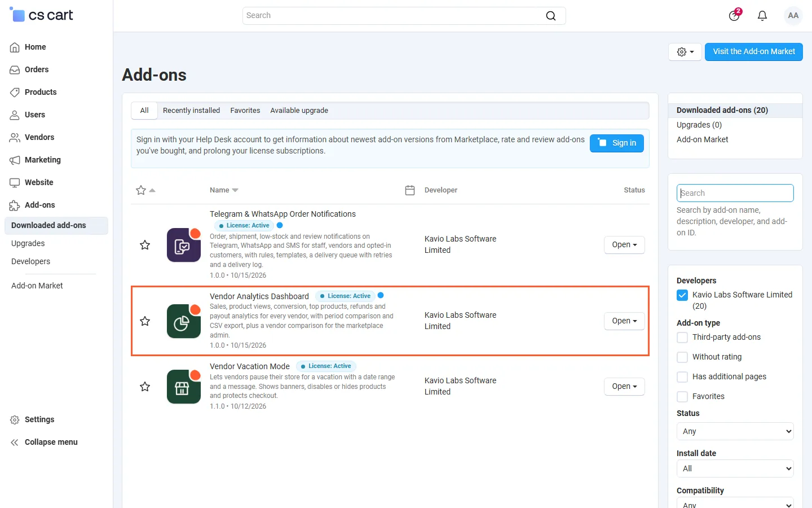The height and width of the screenshot is (508, 812).
Task: Open the help icon with red badge
Action: [x=734, y=15]
